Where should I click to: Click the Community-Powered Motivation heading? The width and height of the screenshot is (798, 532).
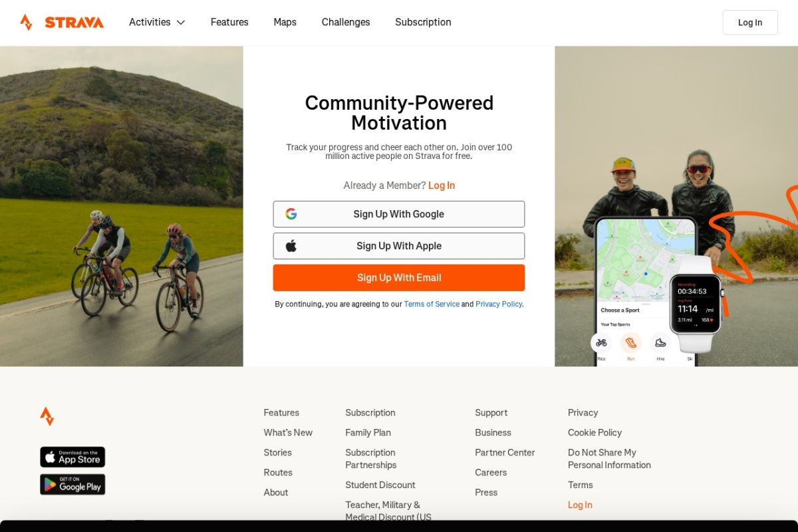pos(399,113)
